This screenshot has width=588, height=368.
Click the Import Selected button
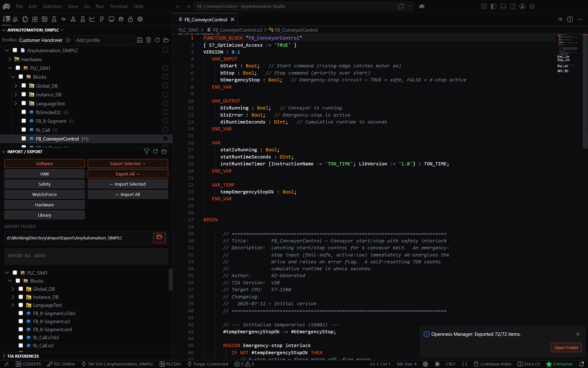128,184
